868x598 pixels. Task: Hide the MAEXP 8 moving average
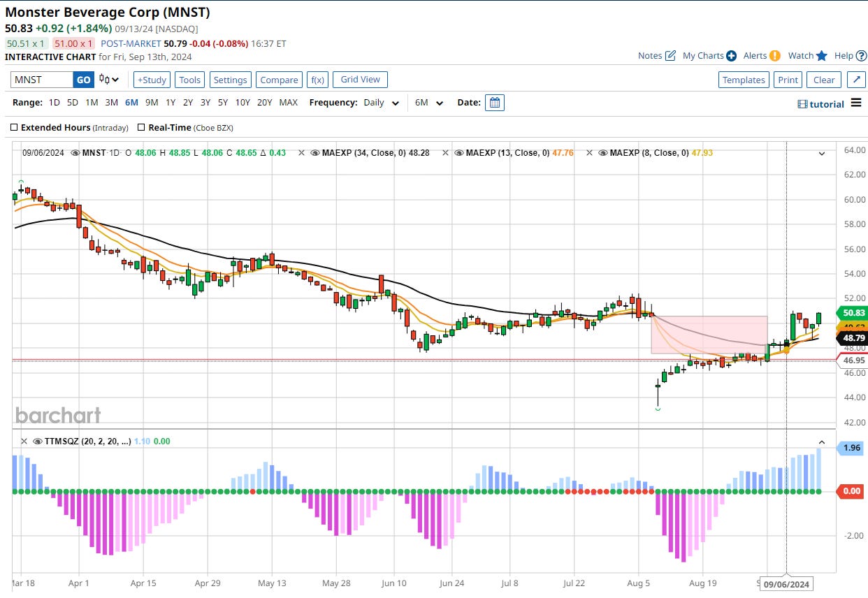click(x=604, y=152)
